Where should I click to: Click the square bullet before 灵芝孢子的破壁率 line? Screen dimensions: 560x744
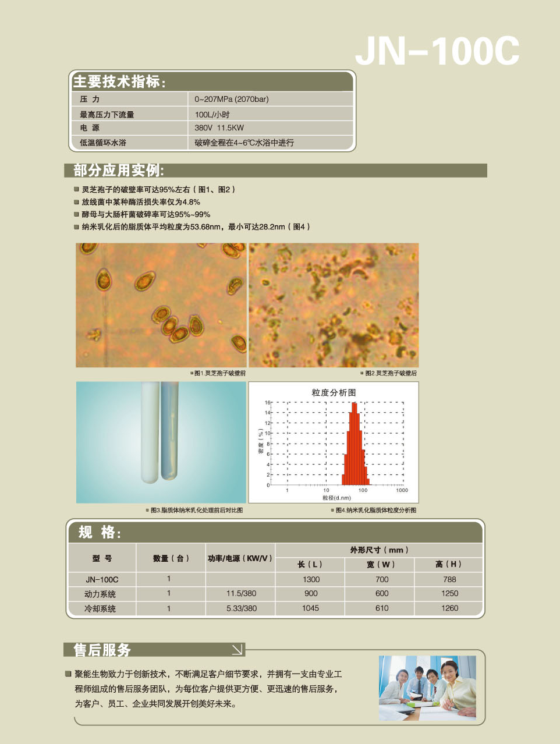point(76,189)
